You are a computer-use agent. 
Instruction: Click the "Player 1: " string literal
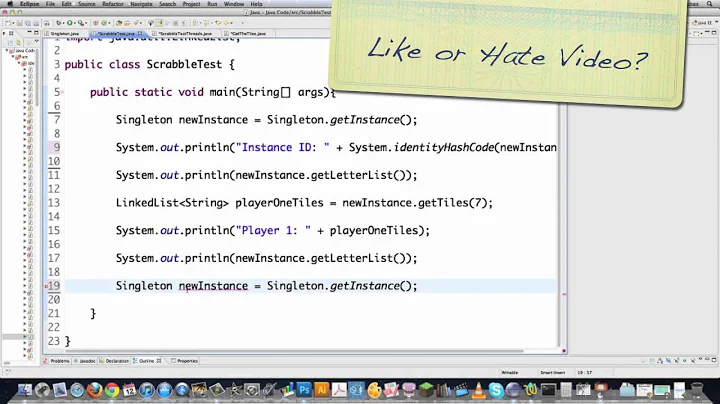pos(273,230)
